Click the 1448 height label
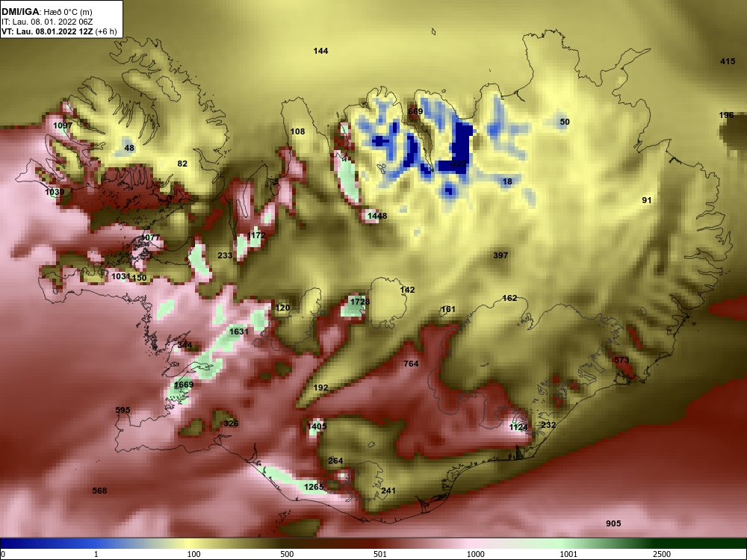The height and width of the screenshot is (560, 747). (x=377, y=217)
